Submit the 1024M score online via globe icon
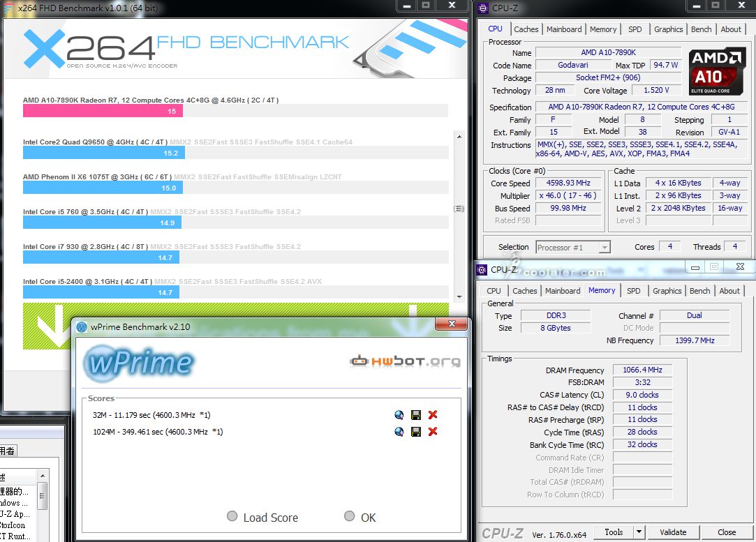Image resolution: width=756 pixels, height=542 pixels. tap(399, 432)
